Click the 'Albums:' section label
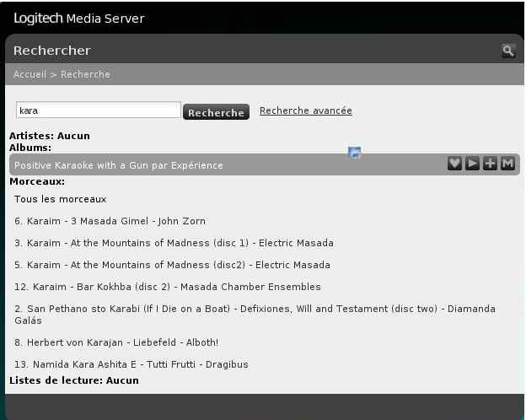 30,148
